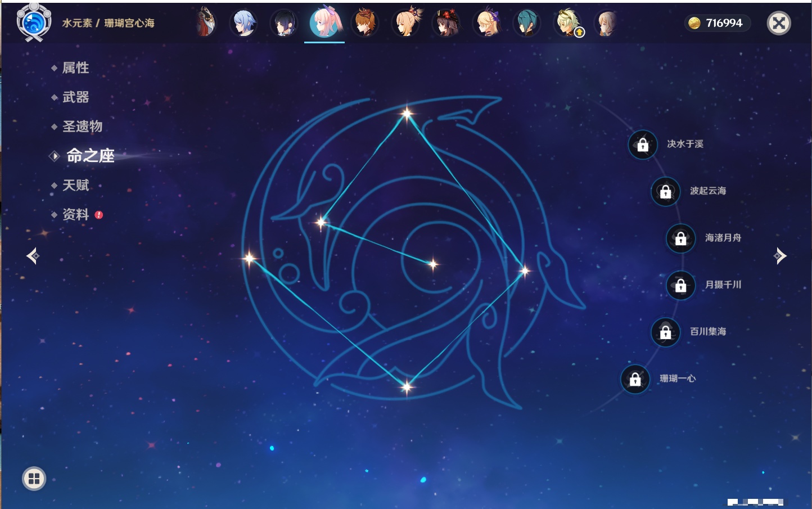Open the 资料 profile menu
812x509 pixels.
[x=75, y=214]
